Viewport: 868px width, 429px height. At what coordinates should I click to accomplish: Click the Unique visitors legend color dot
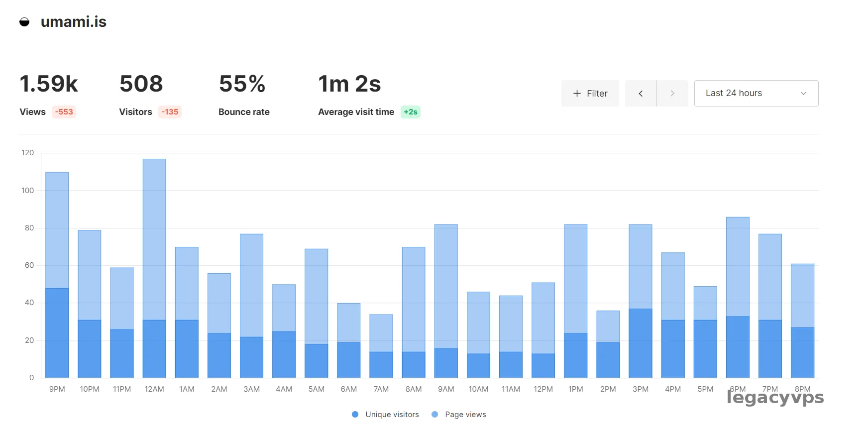[355, 415]
